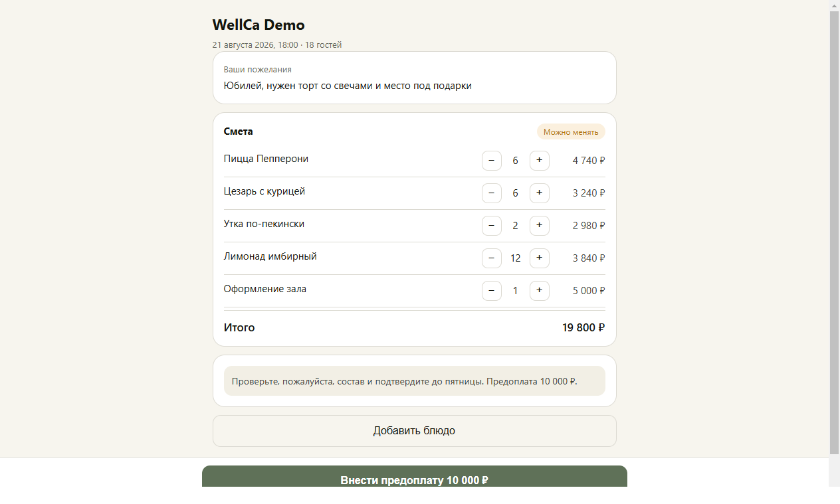Add one more Цезарь с курицей
This screenshot has width=840, height=504.
(x=540, y=193)
